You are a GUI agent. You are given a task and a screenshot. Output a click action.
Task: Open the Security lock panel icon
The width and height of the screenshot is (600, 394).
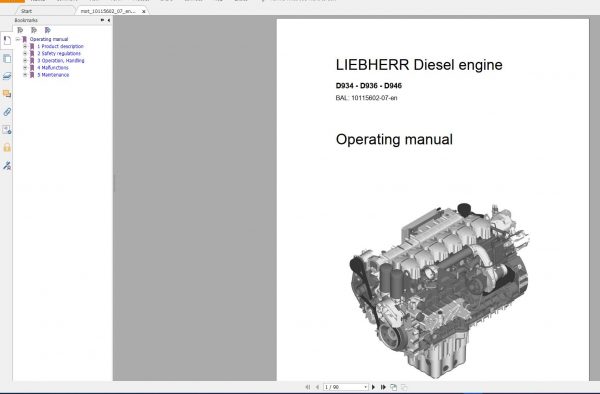tap(7, 147)
